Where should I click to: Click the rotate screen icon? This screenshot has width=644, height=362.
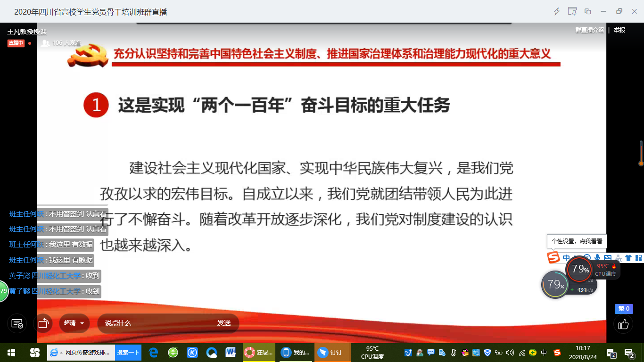point(43,323)
